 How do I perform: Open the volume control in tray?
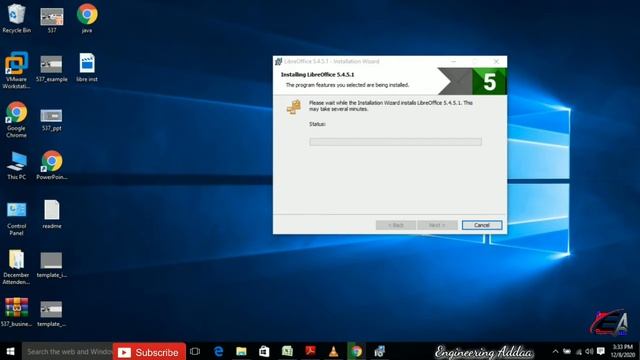coord(589,351)
